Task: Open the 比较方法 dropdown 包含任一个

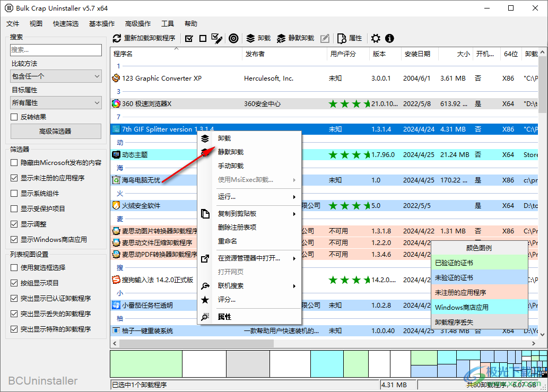Action: click(56, 76)
